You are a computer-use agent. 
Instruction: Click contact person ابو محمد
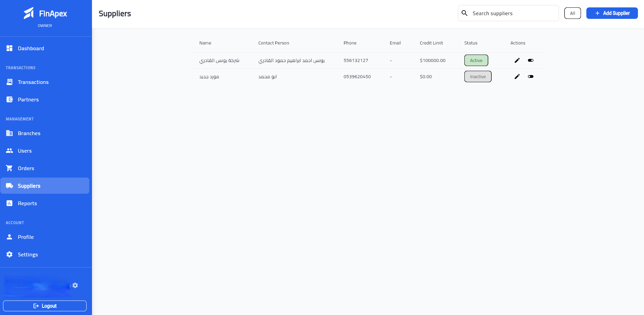click(x=268, y=76)
